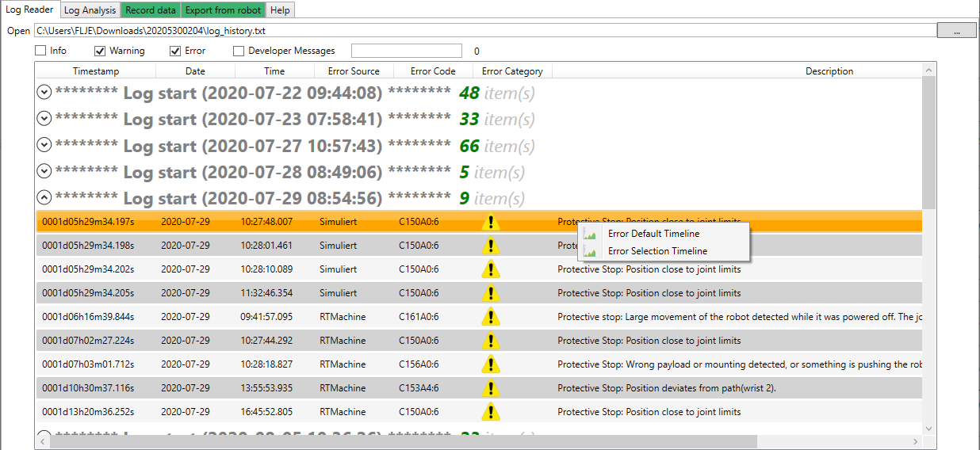Switch to the Log Analysis tab
Screen dimensions: 980x450
click(89, 10)
